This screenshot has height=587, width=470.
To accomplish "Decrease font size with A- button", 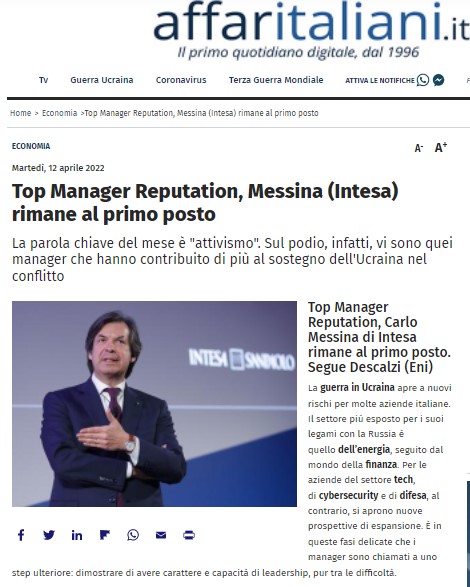I will (x=419, y=148).
